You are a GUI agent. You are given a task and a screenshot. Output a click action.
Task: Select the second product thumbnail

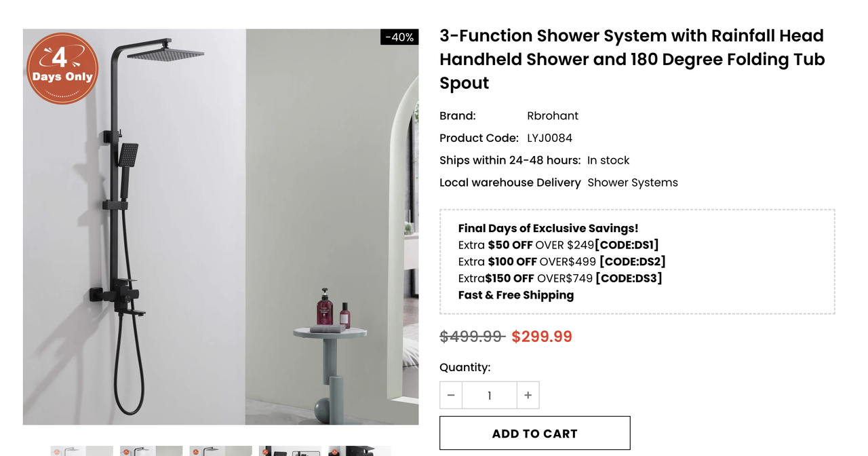pyautogui.click(x=151, y=451)
